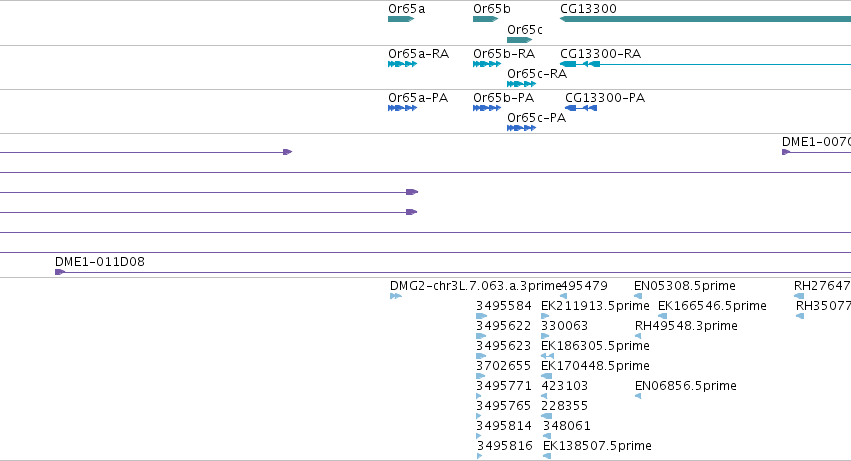This screenshot has width=851, height=461.
Task: Click the Or65c gene arrow glyph
Action: [x=520, y=40]
